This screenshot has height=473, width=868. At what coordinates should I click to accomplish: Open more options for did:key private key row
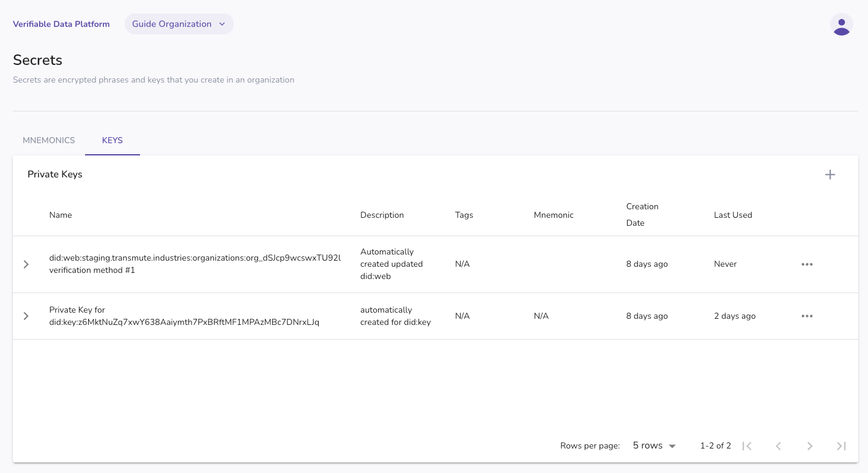pyautogui.click(x=807, y=316)
